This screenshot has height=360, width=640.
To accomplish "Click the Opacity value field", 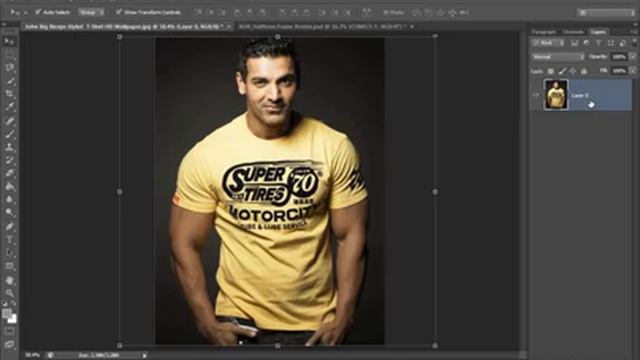I will (619, 57).
